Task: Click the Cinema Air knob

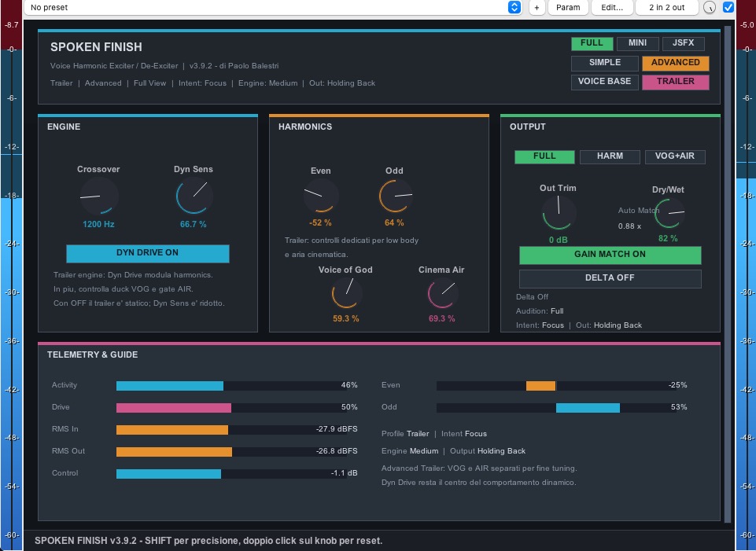Action: 442,293
